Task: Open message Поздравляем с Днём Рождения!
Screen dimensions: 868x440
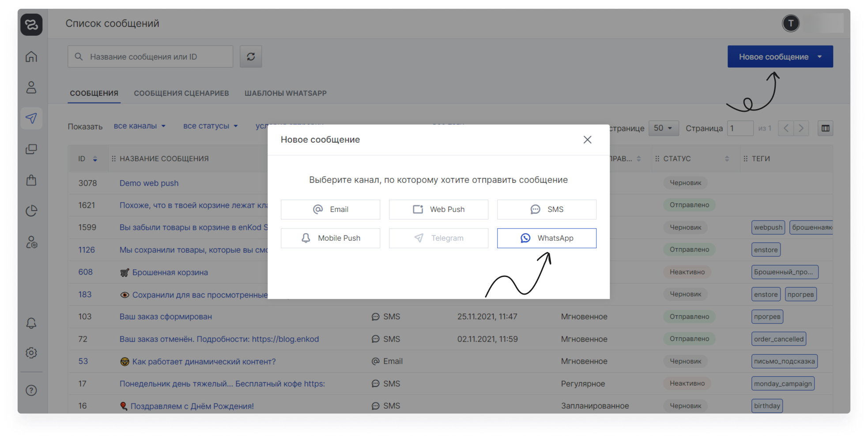Action: 192,406
